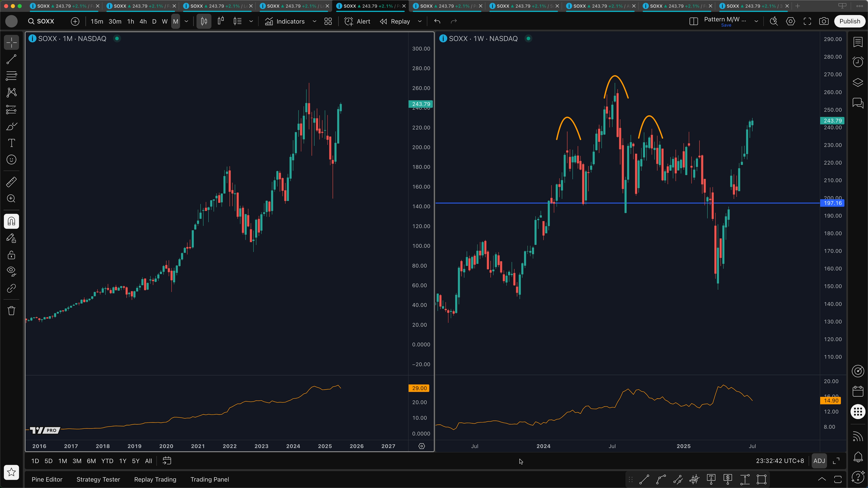Select the brush drawing tool

(x=12, y=126)
